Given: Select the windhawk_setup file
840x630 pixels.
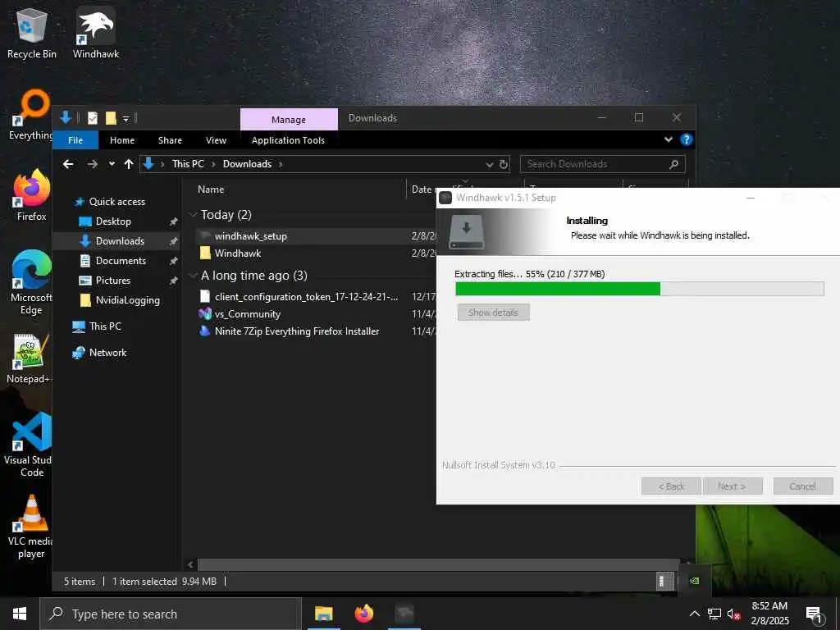Looking at the screenshot, I should pyautogui.click(x=251, y=236).
